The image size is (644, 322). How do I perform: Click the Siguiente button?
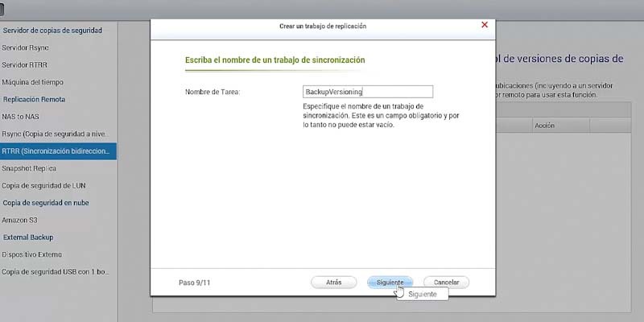click(390, 283)
